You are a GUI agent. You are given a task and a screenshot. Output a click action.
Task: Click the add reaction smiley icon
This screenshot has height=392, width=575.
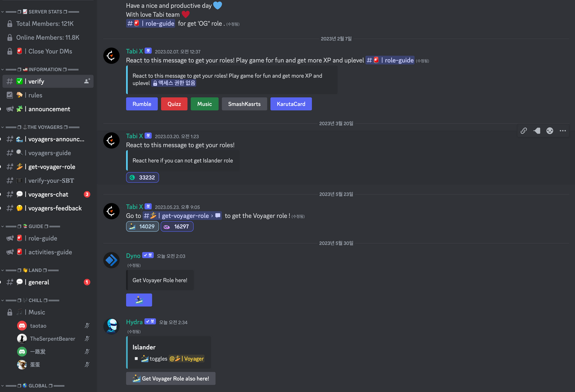[550, 131]
